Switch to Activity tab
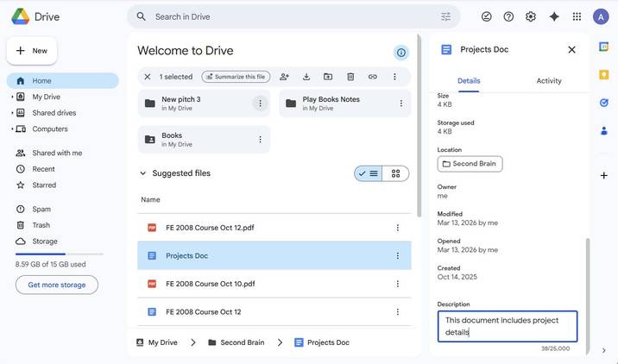 click(549, 81)
